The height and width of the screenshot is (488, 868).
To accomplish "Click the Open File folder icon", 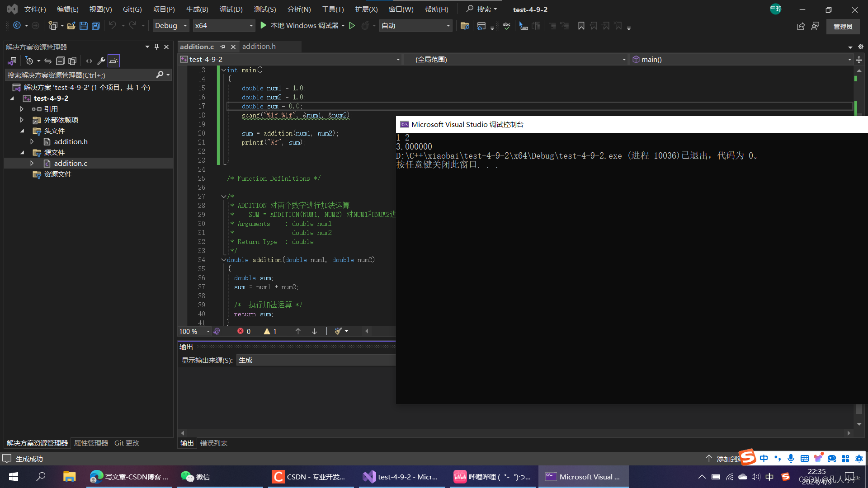I will coord(71,26).
